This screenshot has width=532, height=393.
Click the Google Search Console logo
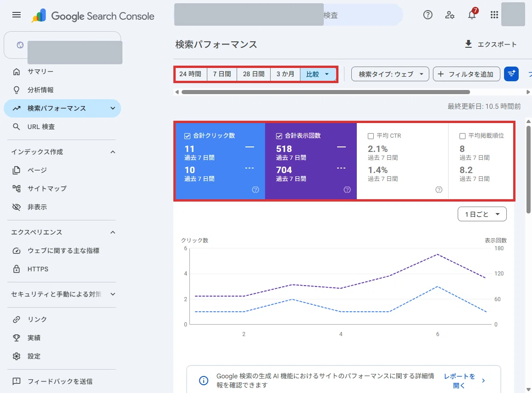tap(93, 16)
